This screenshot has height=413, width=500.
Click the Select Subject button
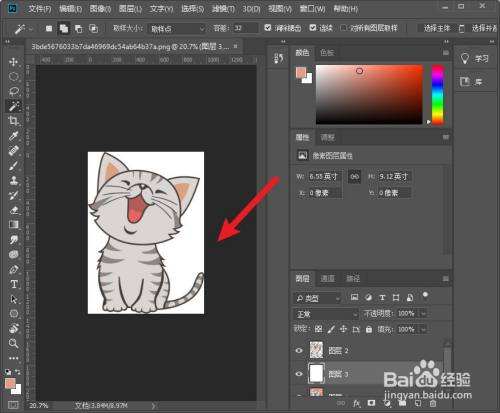click(x=437, y=28)
